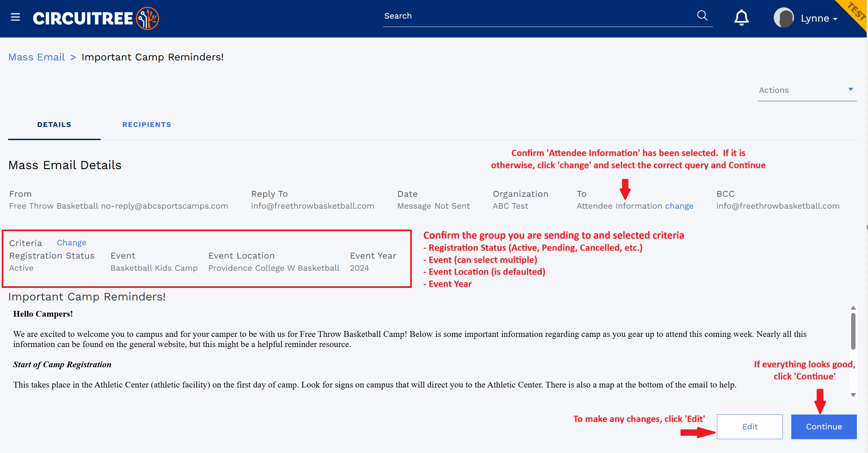868x453 pixels.
Task: Expand the Actions dropdown
Action: (x=807, y=90)
